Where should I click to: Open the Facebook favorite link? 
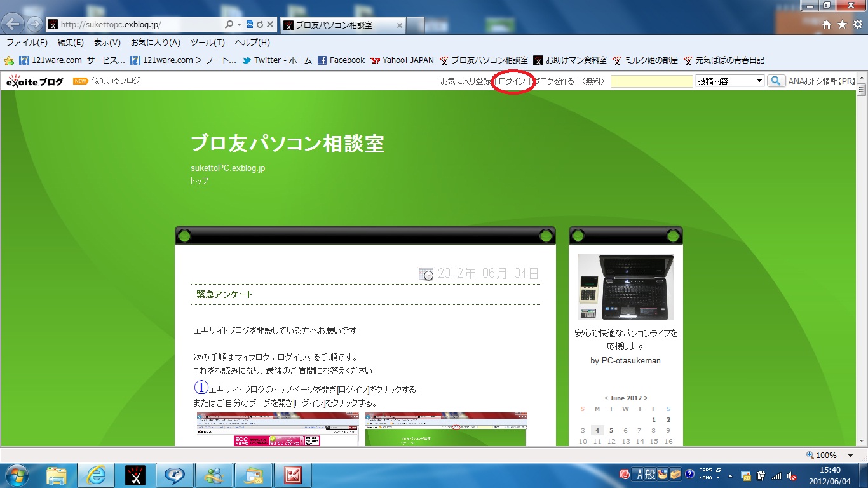click(341, 60)
